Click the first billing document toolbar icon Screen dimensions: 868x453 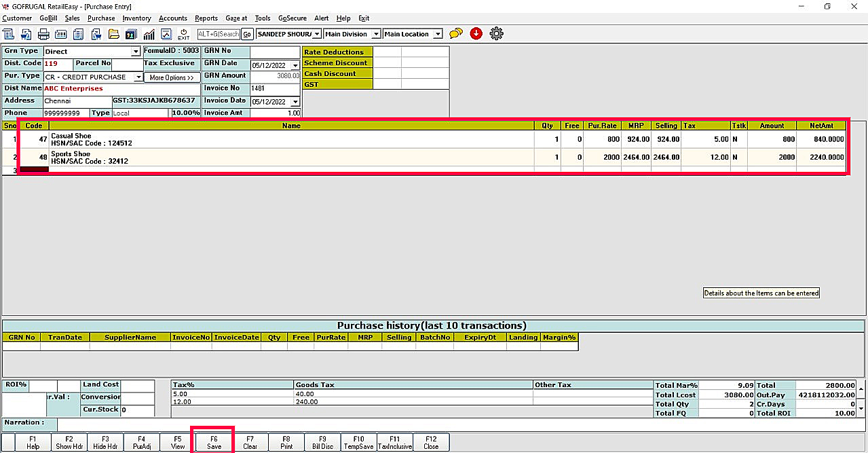[8, 34]
